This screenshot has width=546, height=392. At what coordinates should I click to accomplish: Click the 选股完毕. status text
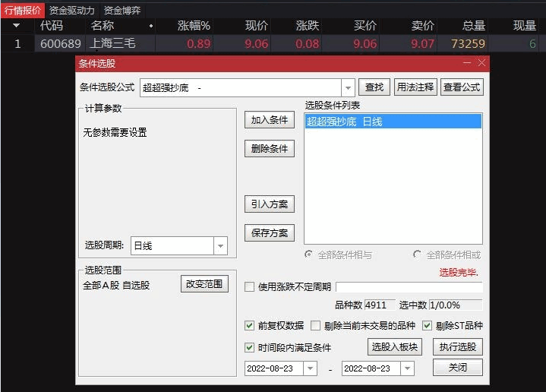coord(459,272)
